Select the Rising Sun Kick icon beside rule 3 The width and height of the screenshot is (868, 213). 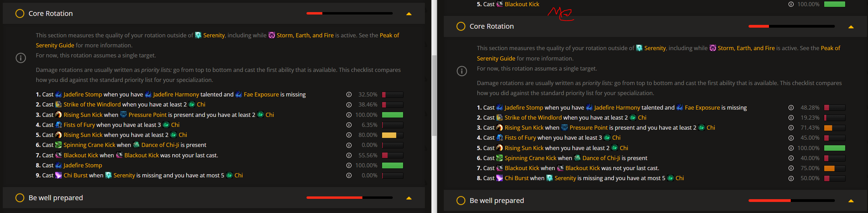point(58,114)
